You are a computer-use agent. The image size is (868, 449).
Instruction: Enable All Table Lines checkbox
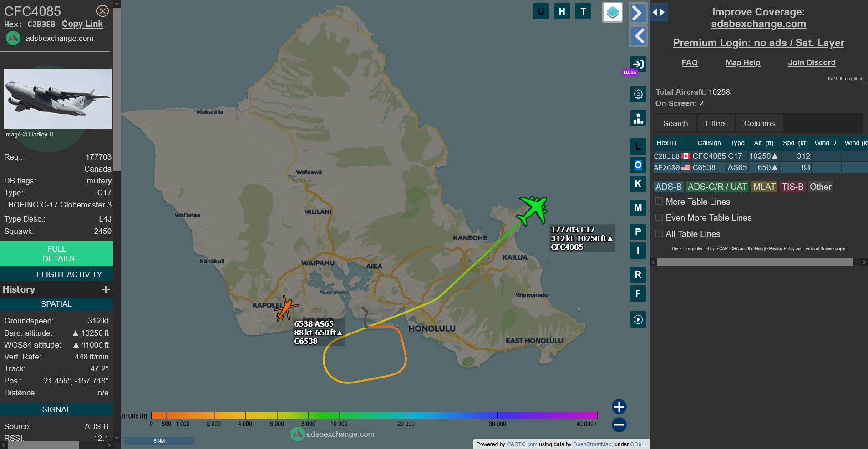pyautogui.click(x=659, y=233)
